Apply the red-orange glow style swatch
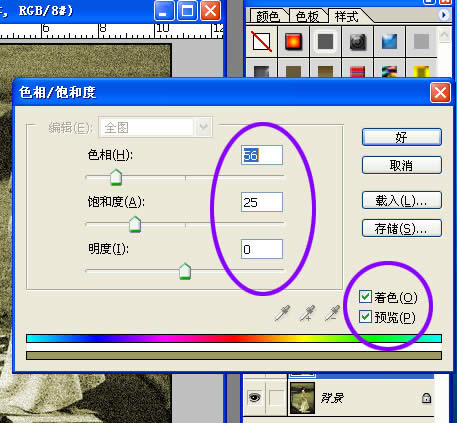The height and width of the screenshot is (423, 457). pyautogui.click(x=294, y=42)
